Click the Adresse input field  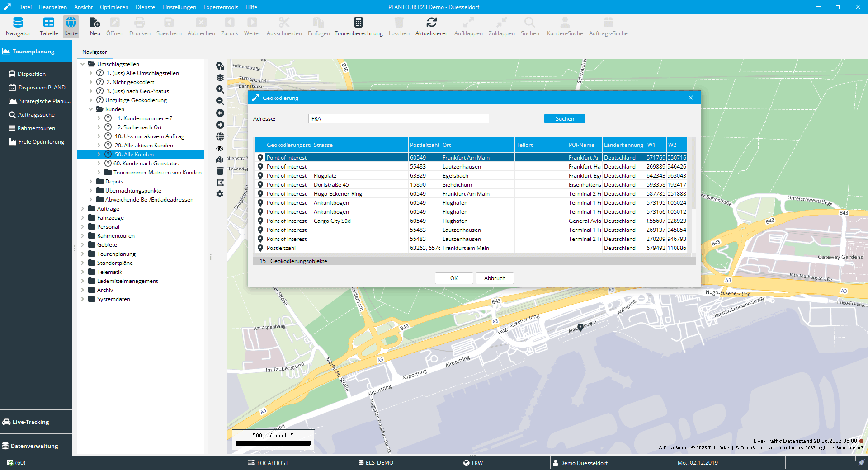(x=399, y=119)
